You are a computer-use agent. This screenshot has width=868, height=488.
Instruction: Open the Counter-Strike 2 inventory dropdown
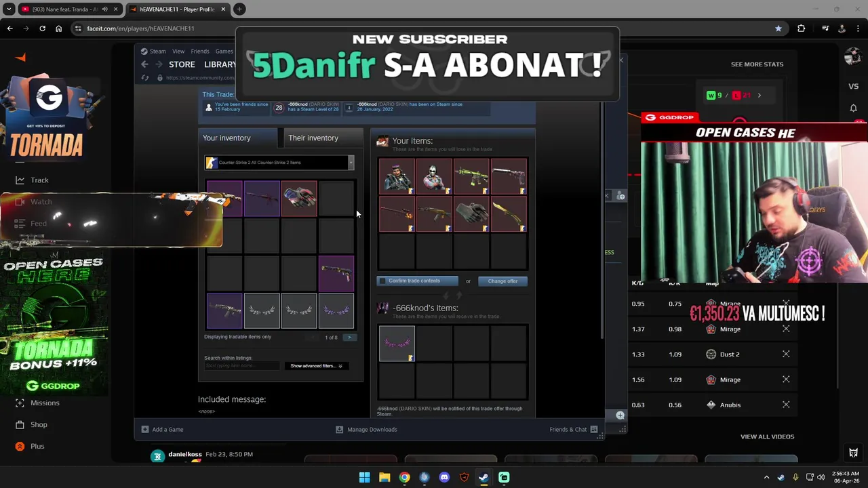click(x=279, y=163)
